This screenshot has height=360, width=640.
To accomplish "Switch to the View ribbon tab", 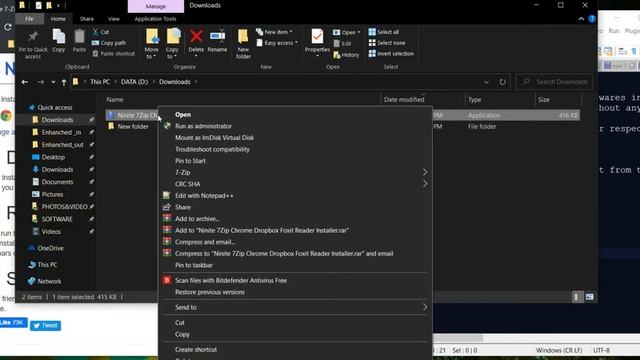I will [x=113, y=19].
